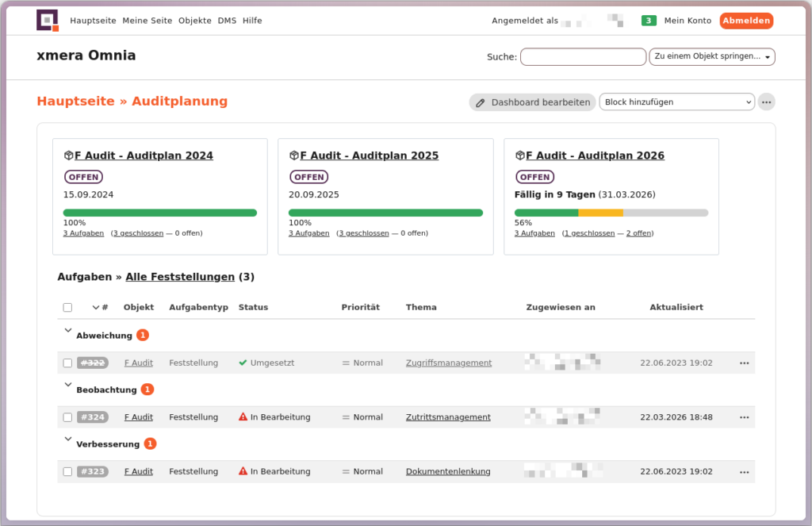
Task: Open actions menu for task #322 row
Action: (x=744, y=363)
